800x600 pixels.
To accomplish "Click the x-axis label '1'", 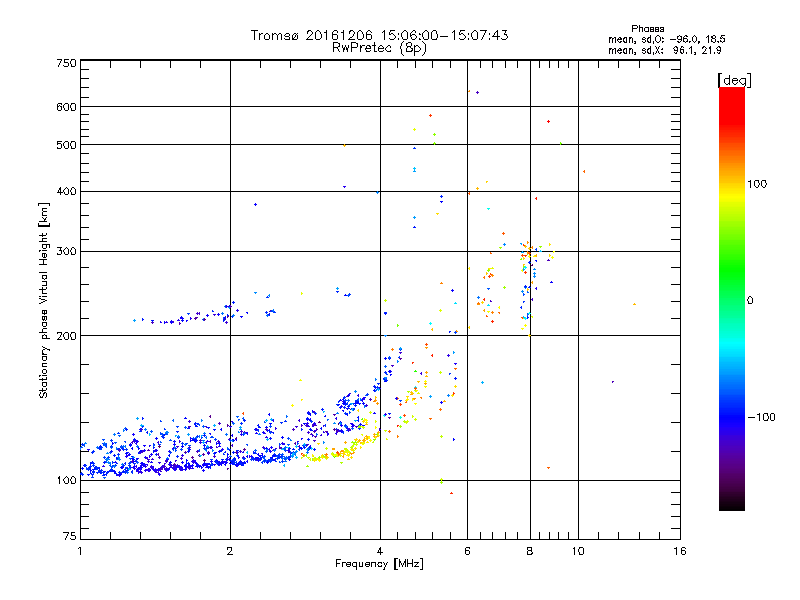I will point(80,551).
